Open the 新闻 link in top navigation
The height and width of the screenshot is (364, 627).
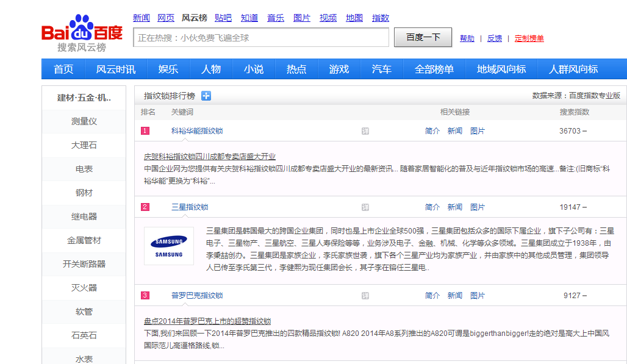[x=141, y=18]
